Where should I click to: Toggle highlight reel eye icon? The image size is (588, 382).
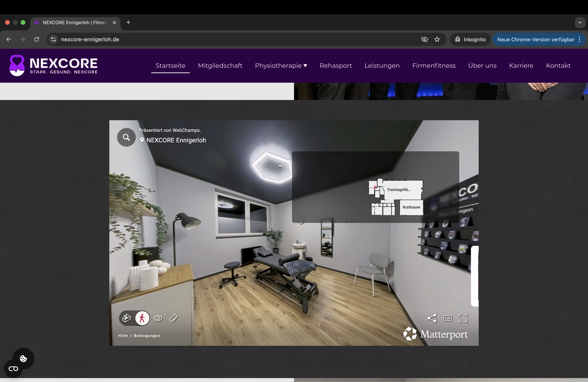158,318
